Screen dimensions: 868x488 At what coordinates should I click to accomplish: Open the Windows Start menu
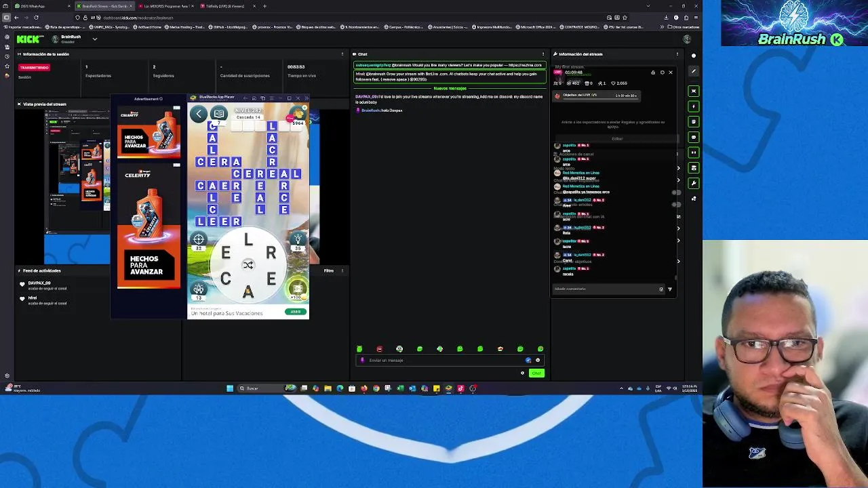click(x=230, y=388)
